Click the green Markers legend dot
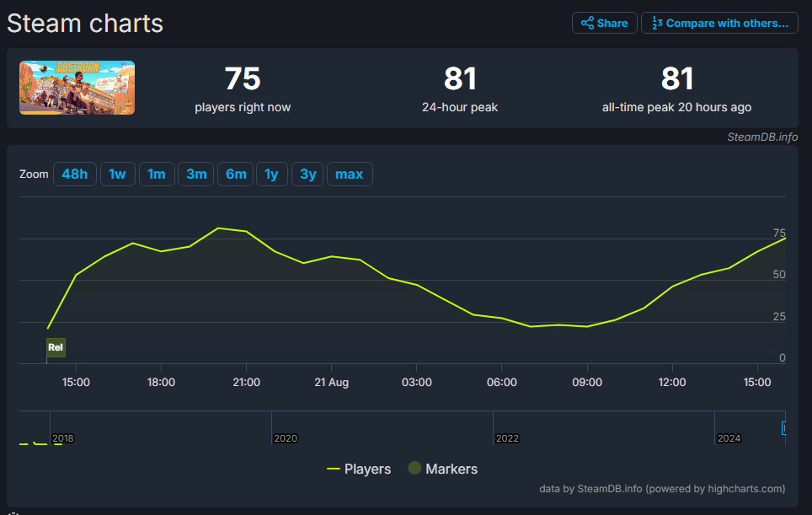 (414, 468)
